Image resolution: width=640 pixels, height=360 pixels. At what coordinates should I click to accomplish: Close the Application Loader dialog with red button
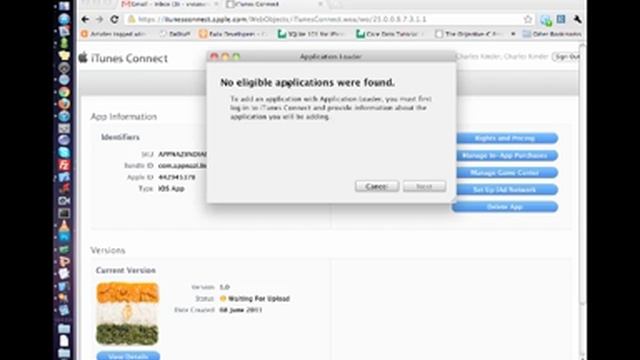214,57
